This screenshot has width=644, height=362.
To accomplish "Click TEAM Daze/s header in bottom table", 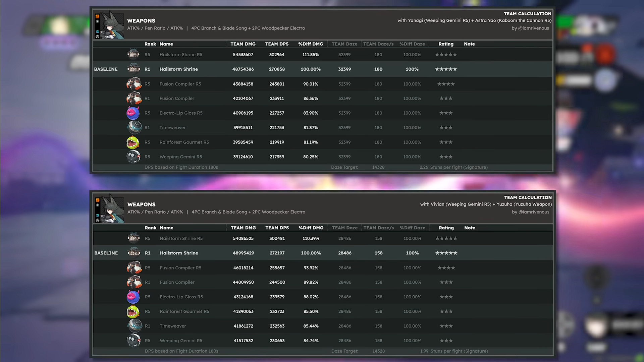I will (379, 228).
